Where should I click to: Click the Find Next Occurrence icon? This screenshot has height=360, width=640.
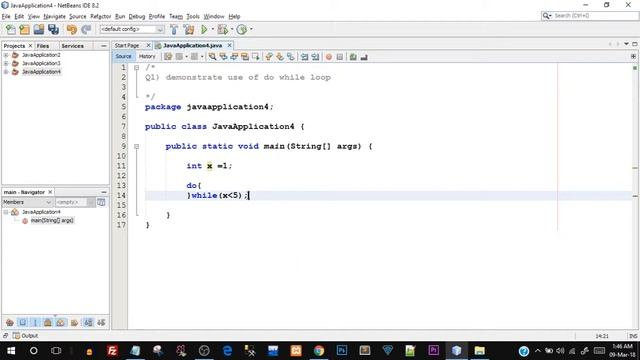pos(234,57)
